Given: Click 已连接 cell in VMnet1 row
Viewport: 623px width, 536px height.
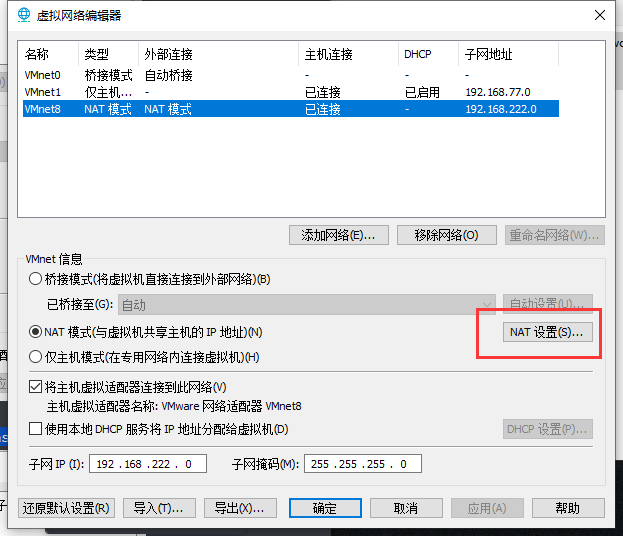Looking at the screenshot, I should (323, 92).
